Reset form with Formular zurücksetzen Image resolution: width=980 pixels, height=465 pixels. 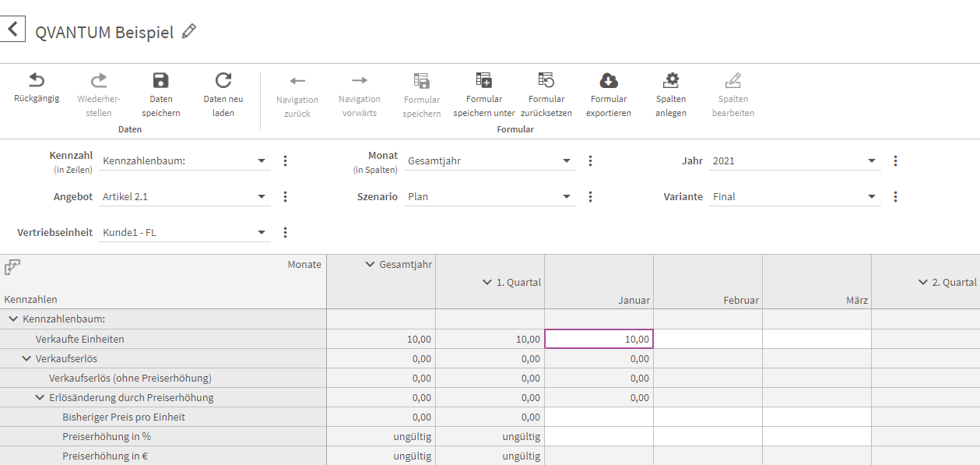click(546, 80)
